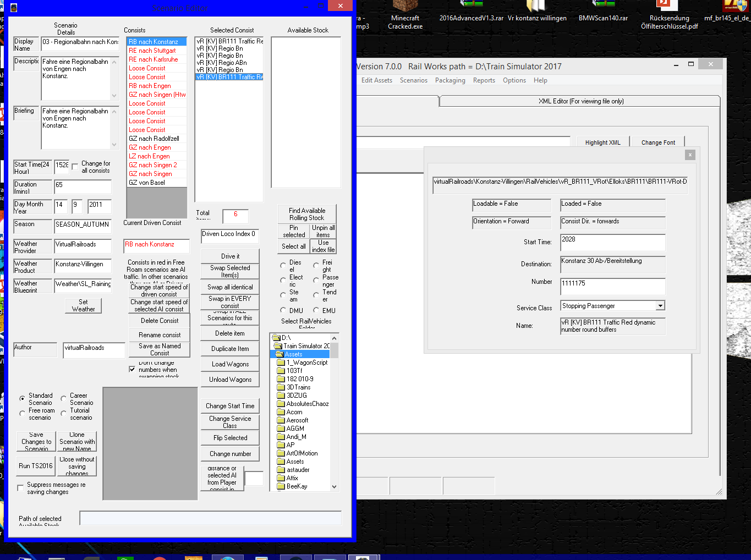The width and height of the screenshot is (751, 560).
Task: Choose the Tutorial scenario radio button
Action: coord(63,414)
